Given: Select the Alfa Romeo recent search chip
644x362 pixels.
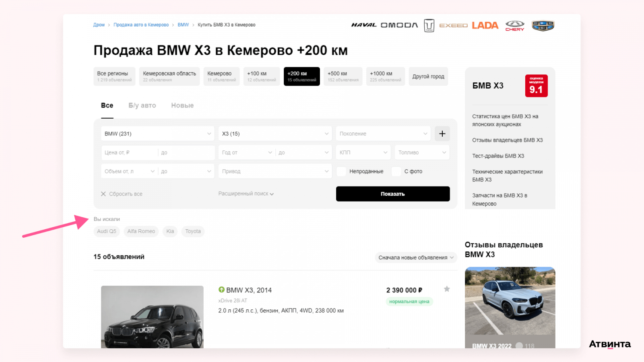Looking at the screenshot, I should click(x=141, y=231).
